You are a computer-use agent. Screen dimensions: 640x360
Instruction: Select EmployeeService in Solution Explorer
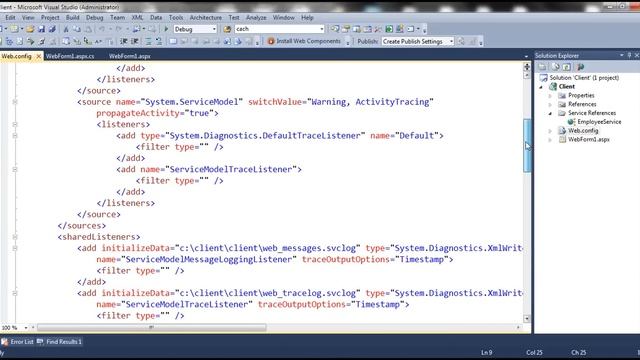(599, 122)
